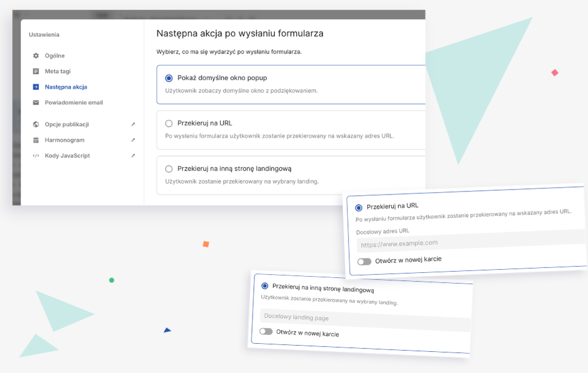Click external link arrow beside Kody JavaScript
588x373 pixels.
point(133,156)
